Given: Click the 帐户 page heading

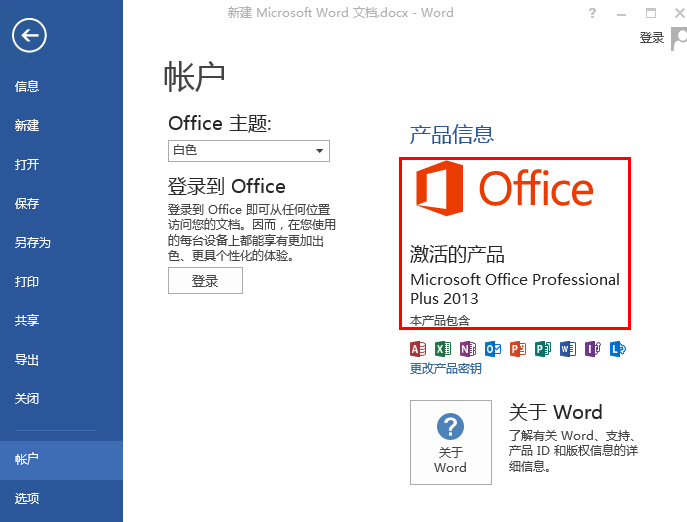Looking at the screenshot, I should [x=195, y=77].
